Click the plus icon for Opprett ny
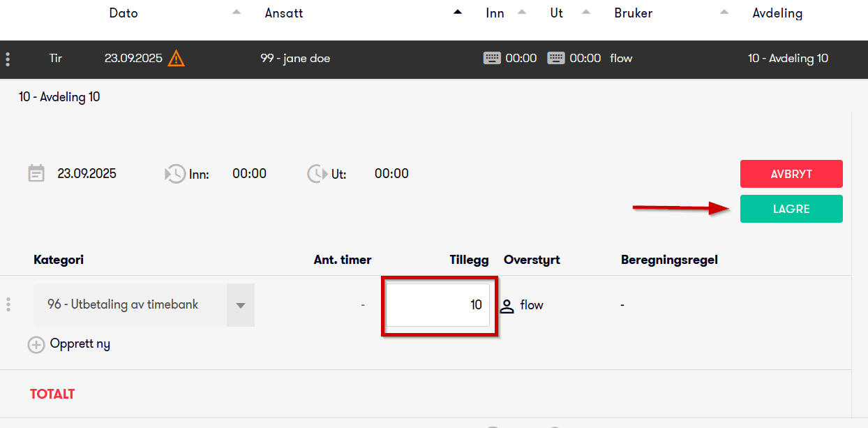The width and height of the screenshot is (868, 428). (x=36, y=344)
